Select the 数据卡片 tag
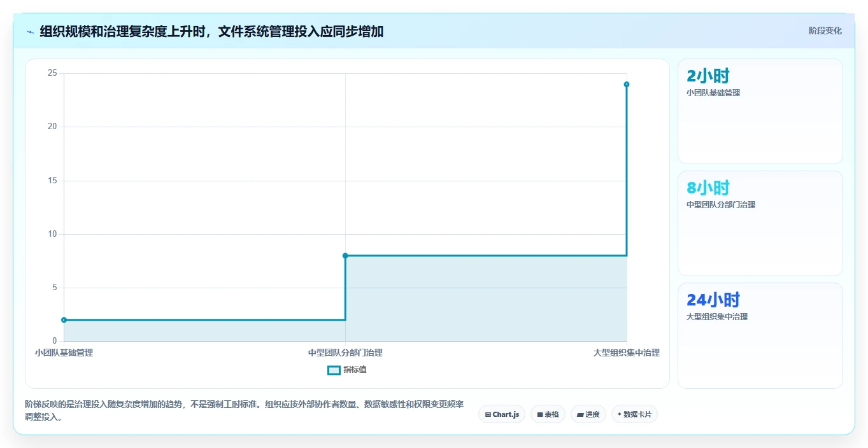Screen dimensions: 868x448 click(x=634, y=414)
